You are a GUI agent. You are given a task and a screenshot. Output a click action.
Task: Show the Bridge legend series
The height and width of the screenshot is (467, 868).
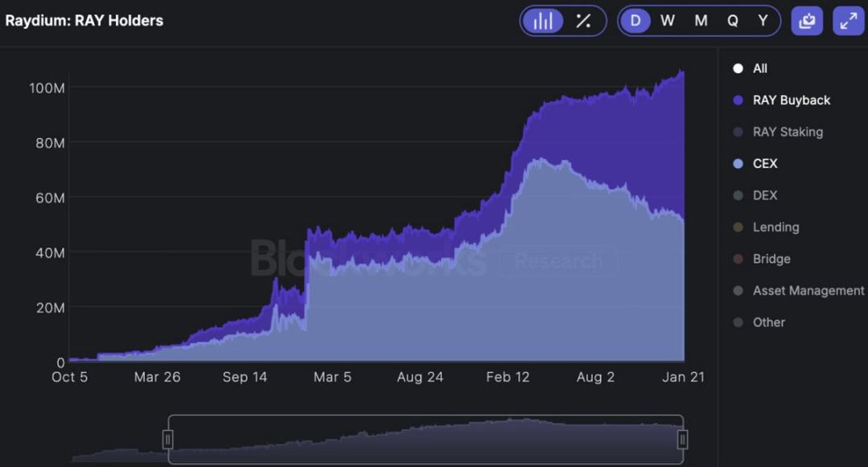pos(771,259)
